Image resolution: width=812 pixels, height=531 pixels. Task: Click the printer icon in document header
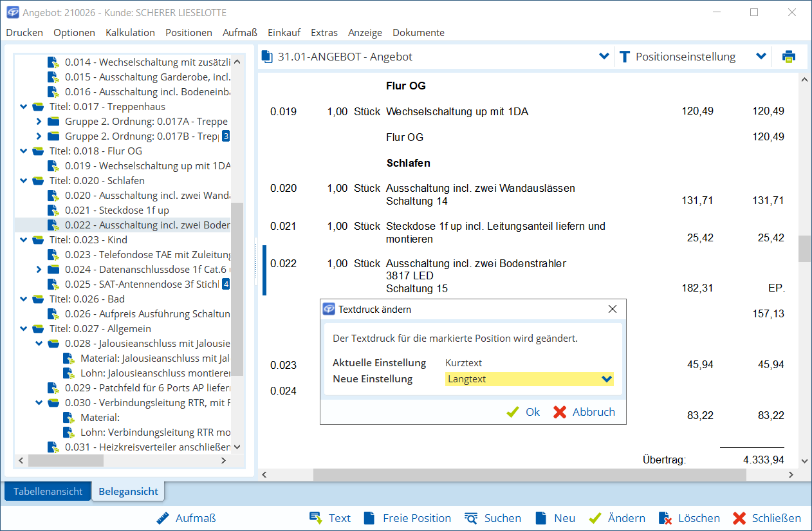tap(788, 57)
